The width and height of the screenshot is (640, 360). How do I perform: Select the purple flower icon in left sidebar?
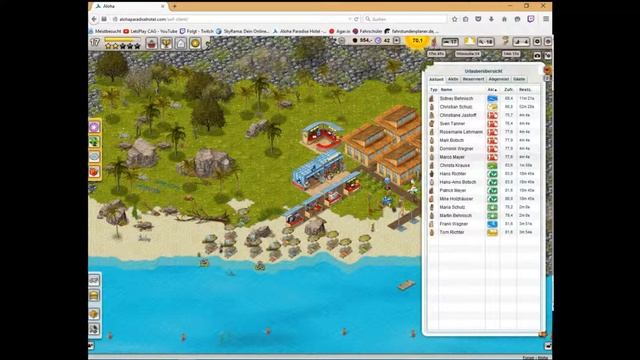pos(94,127)
